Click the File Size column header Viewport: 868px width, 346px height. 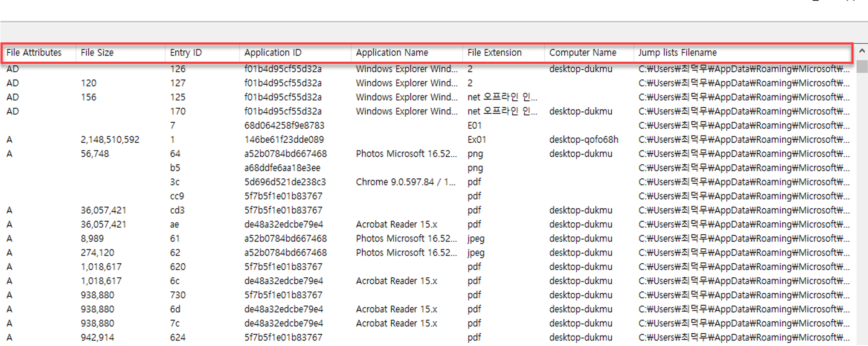pos(97,53)
